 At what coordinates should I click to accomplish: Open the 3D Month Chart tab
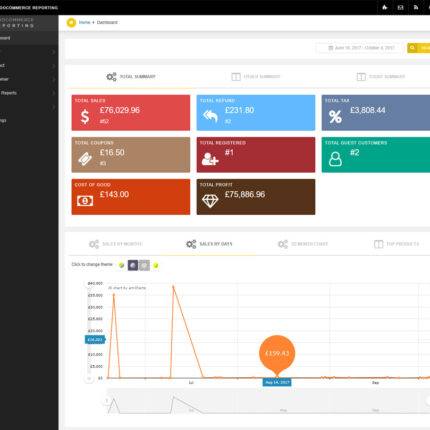pyautogui.click(x=303, y=244)
